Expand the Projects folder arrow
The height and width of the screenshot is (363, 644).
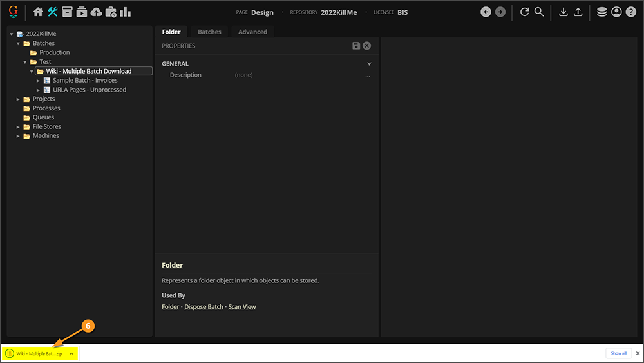[x=18, y=99]
